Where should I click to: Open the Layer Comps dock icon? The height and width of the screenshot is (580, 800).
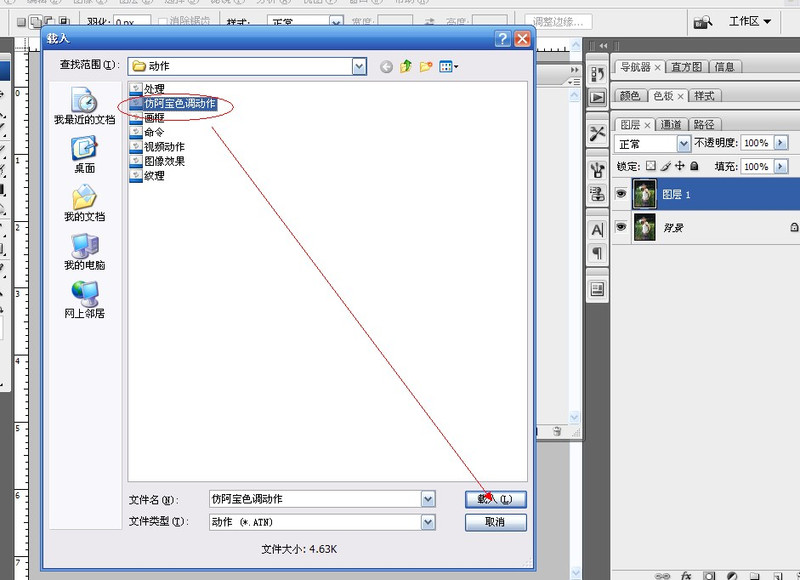(597, 290)
